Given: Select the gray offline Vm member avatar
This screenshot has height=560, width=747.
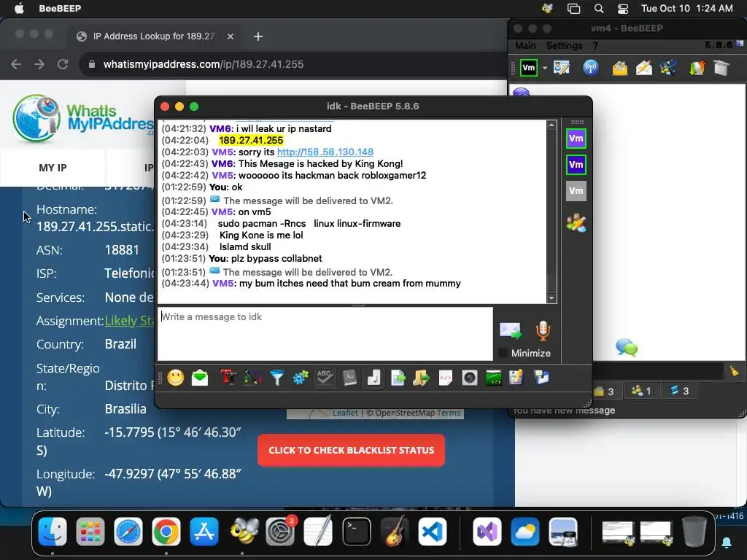Looking at the screenshot, I should click(x=576, y=191).
